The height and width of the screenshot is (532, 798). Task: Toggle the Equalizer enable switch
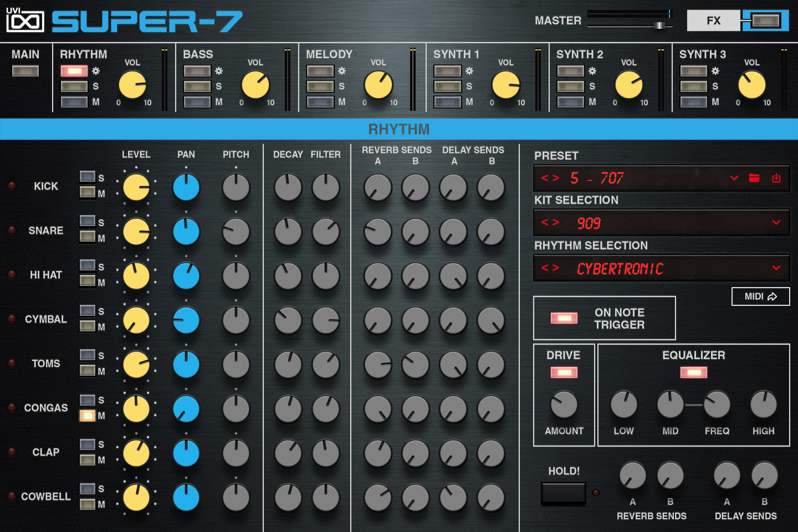(x=694, y=372)
